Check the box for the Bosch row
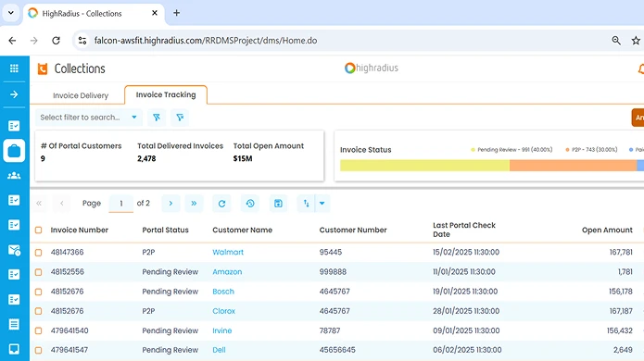This screenshot has height=361, width=644. [x=38, y=292]
